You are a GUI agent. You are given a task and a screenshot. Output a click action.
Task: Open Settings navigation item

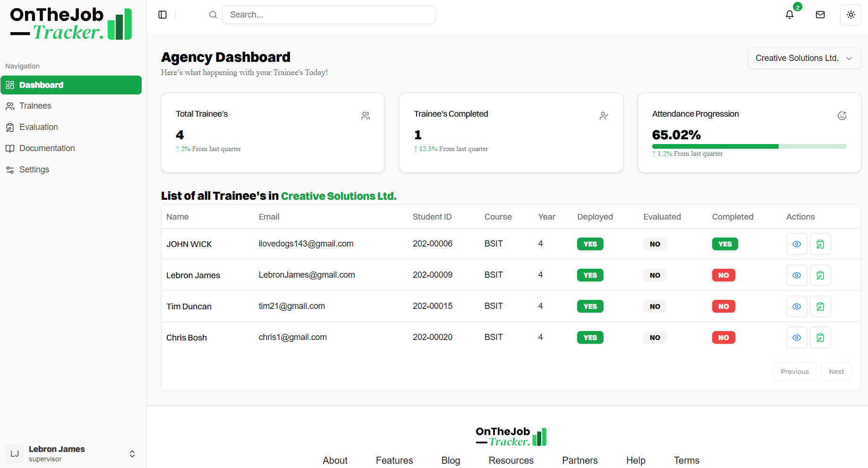pyautogui.click(x=71, y=170)
